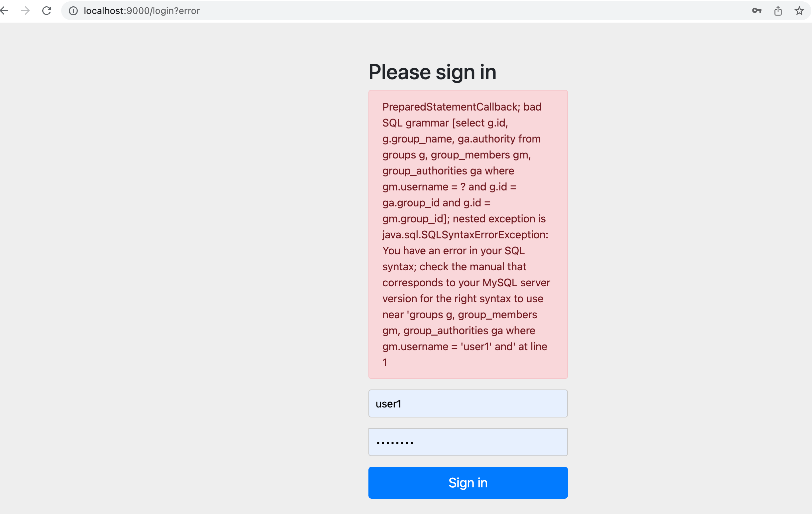Select the URL localhost:9000/login?error
This screenshot has width=812, height=514.
pyautogui.click(x=142, y=11)
